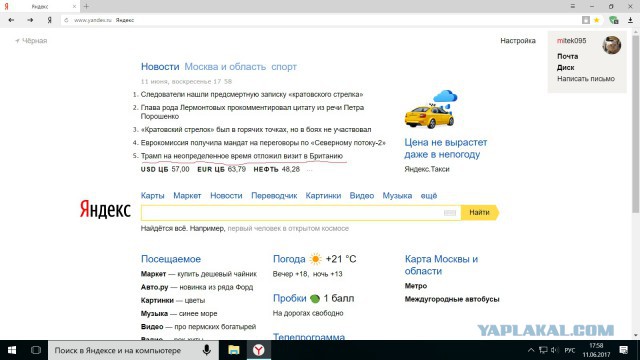
Task: Open Yandex home via toolbar Я icon
Action: 49,20
